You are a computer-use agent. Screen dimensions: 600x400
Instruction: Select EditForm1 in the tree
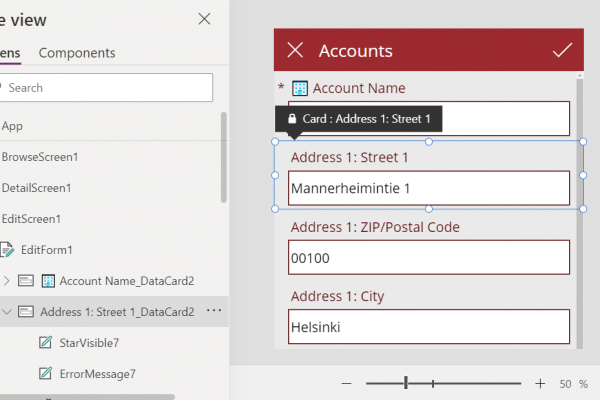click(47, 250)
